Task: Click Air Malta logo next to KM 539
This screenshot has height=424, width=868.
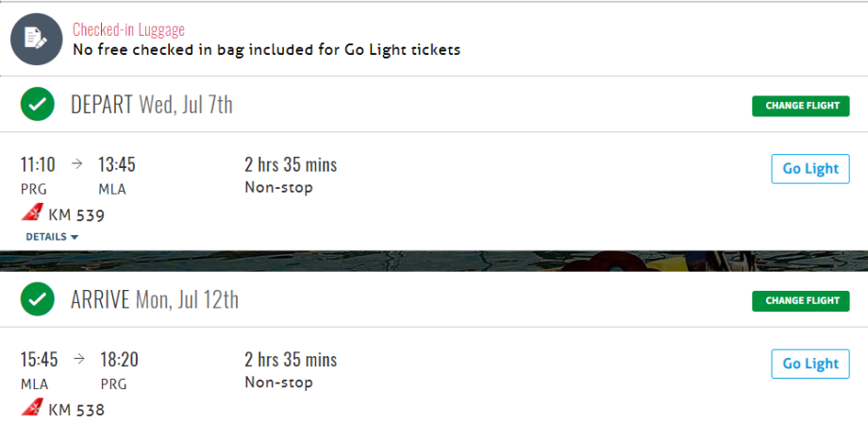Action: (x=32, y=213)
